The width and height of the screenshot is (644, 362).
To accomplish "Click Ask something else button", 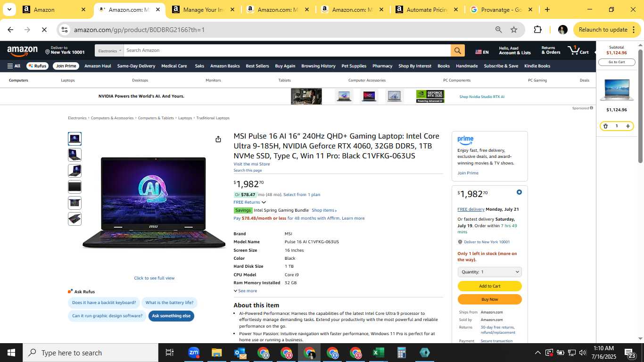I will 171,316.
